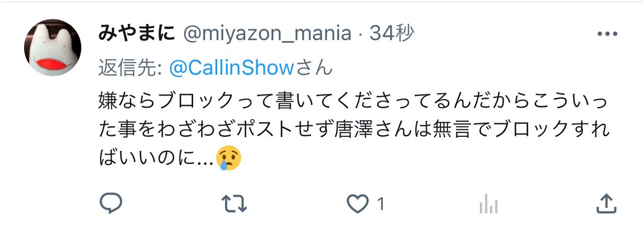
Task: Select the さん suffix after @CallinShow
Action: pyautogui.click(x=315, y=68)
